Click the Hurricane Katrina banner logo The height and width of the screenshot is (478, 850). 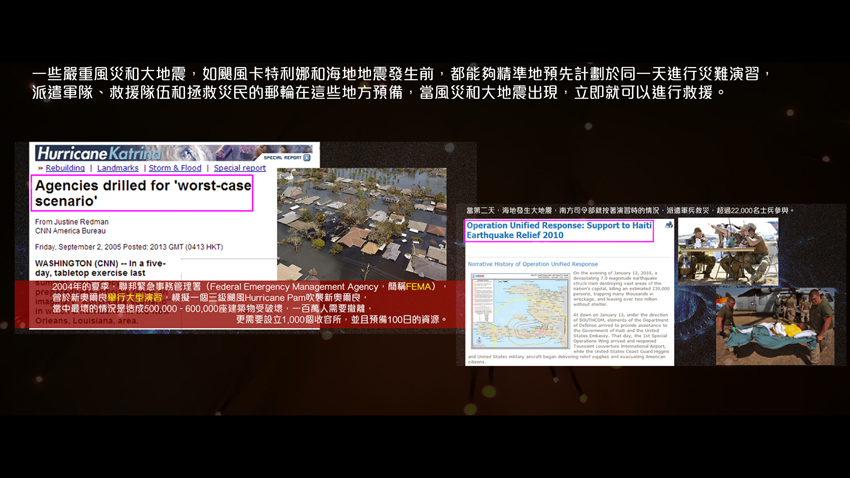point(99,153)
